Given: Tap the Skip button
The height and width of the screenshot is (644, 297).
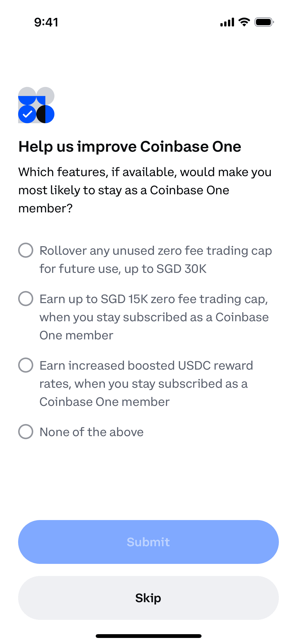Looking at the screenshot, I should click(x=148, y=598).
